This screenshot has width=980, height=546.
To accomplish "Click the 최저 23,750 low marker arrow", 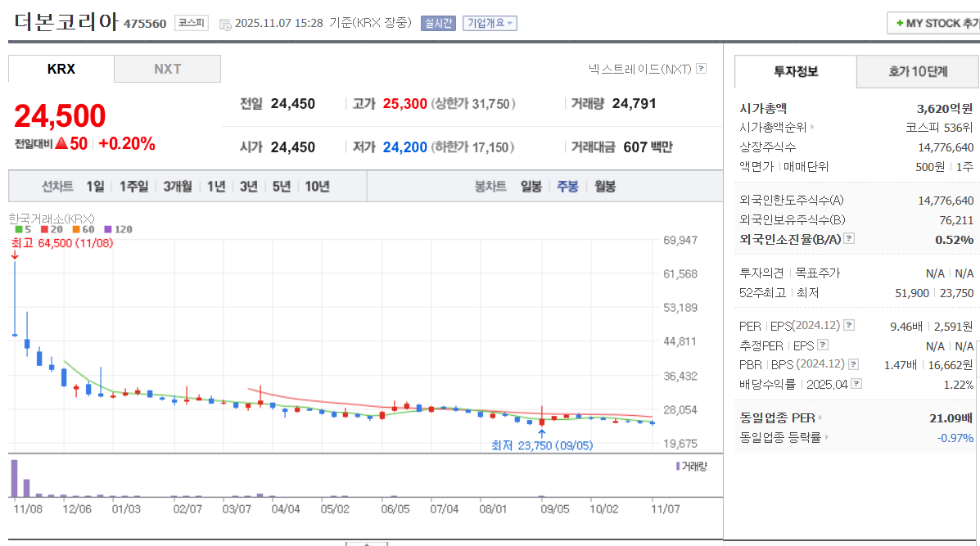I will [x=541, y=433].
